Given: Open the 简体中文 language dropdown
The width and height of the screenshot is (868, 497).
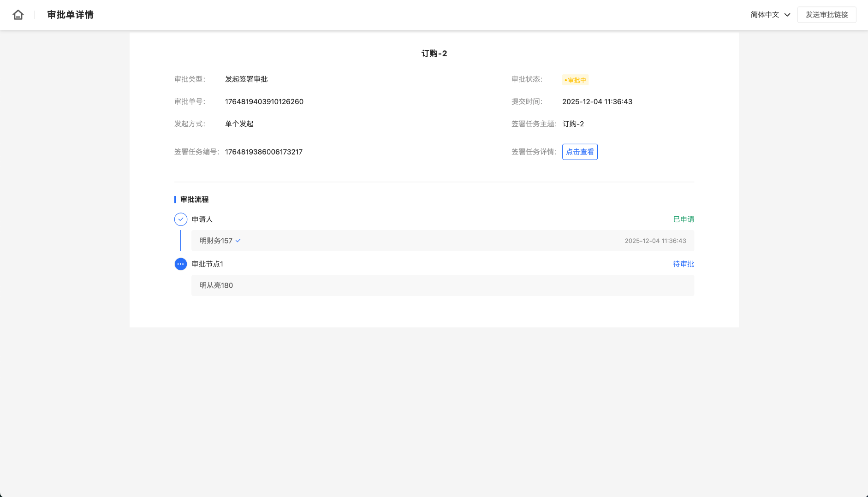Looking at the screenshot, I should coord(770,15).
